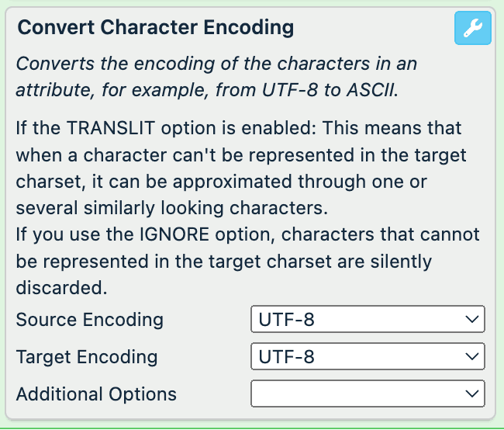Select the UTF-8 value in Target Encoding
This screenshot has height=430, width=504.
pos(287,356)
